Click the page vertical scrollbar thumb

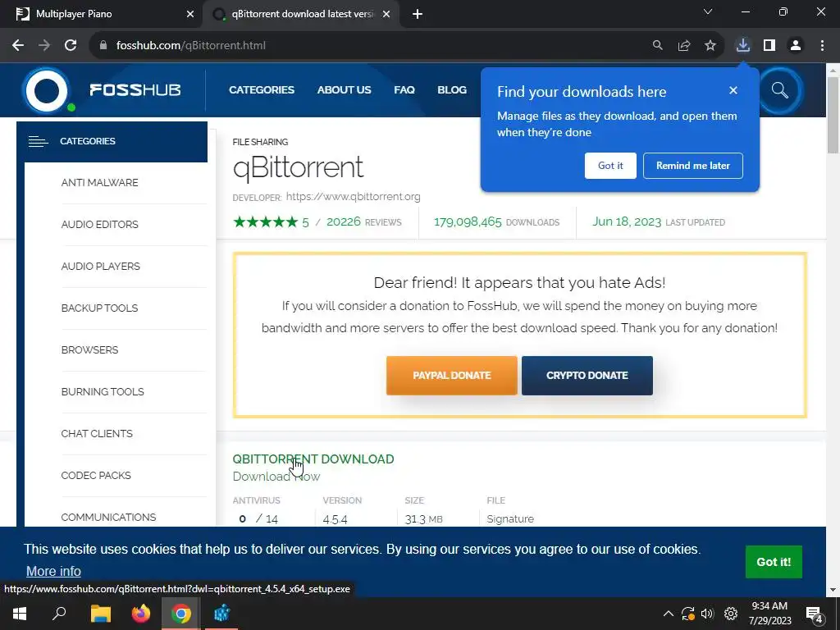[x=833, y=115]
